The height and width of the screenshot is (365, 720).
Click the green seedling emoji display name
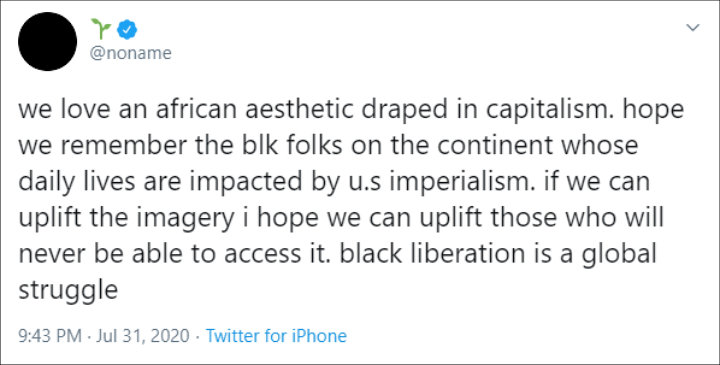[101, 29]
